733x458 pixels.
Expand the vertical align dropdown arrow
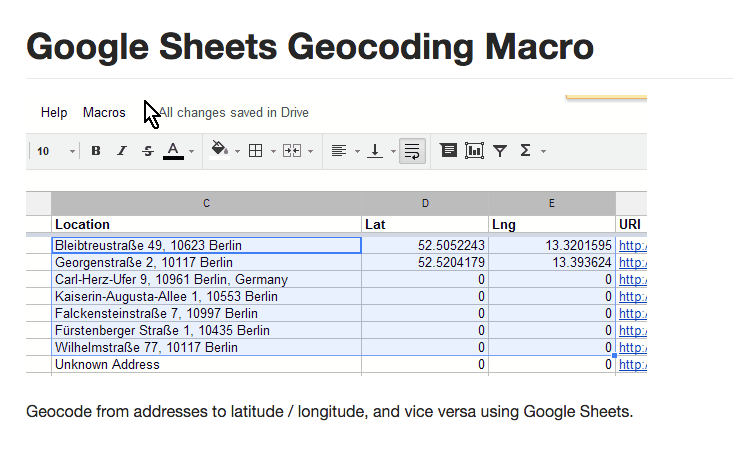click(x=393, y=151)
